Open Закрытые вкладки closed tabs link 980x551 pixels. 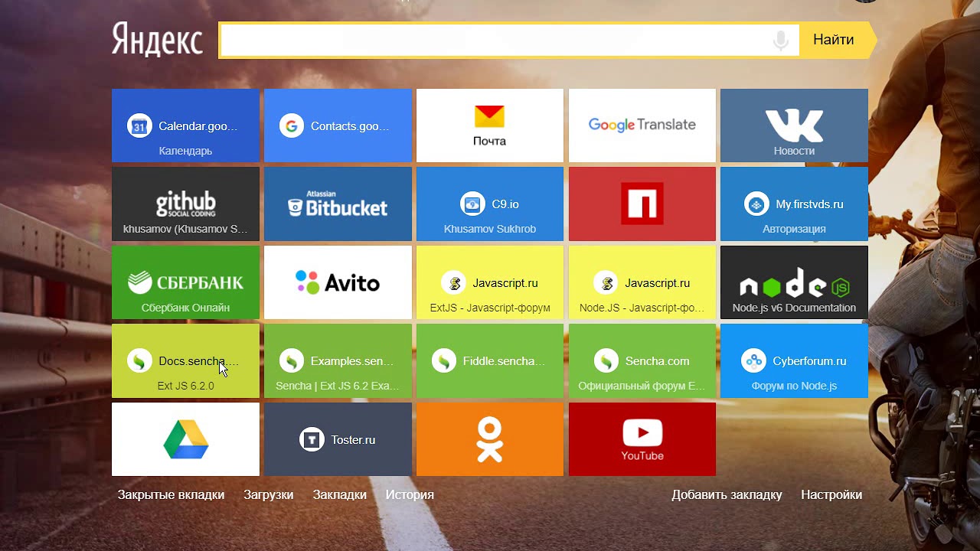[x=171, y=495]
